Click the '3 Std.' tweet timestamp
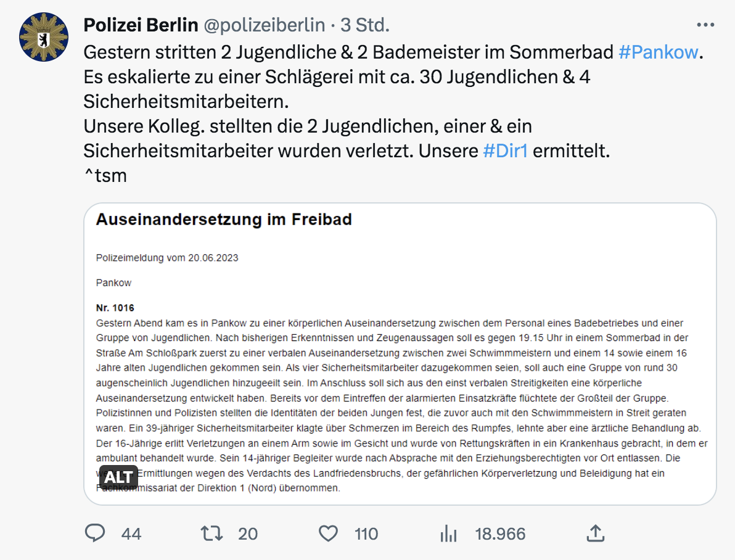The width and height of the screenshot is (735, 560). 365,25
